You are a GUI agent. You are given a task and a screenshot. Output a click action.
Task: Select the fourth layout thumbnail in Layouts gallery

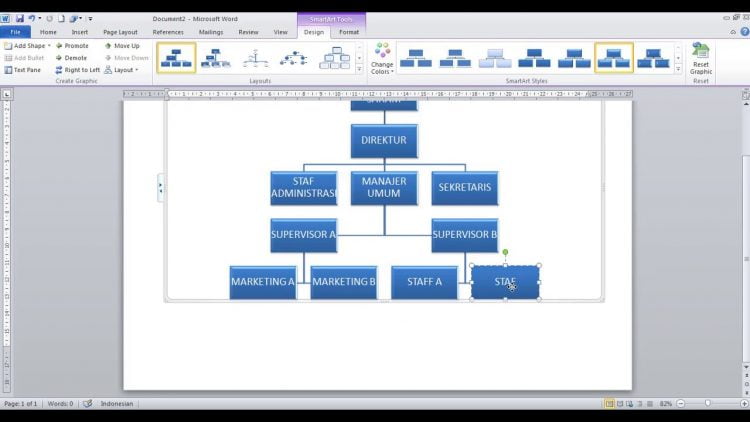294,58
